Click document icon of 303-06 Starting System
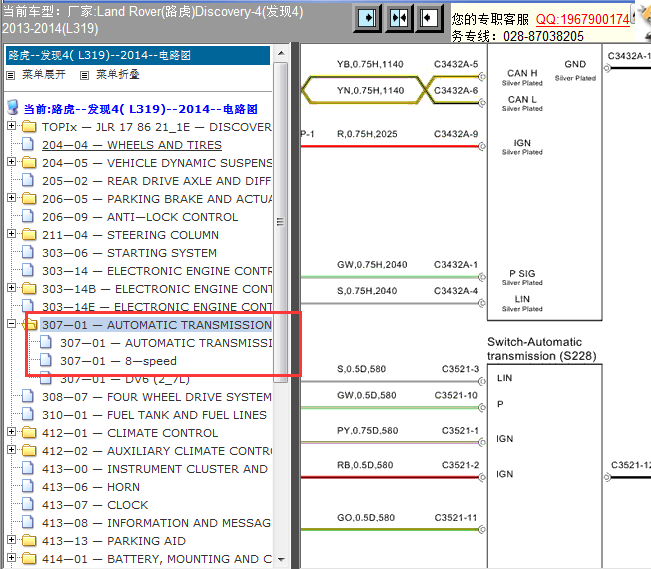Viewport: 651px width, 569px height. click(28, 253)
